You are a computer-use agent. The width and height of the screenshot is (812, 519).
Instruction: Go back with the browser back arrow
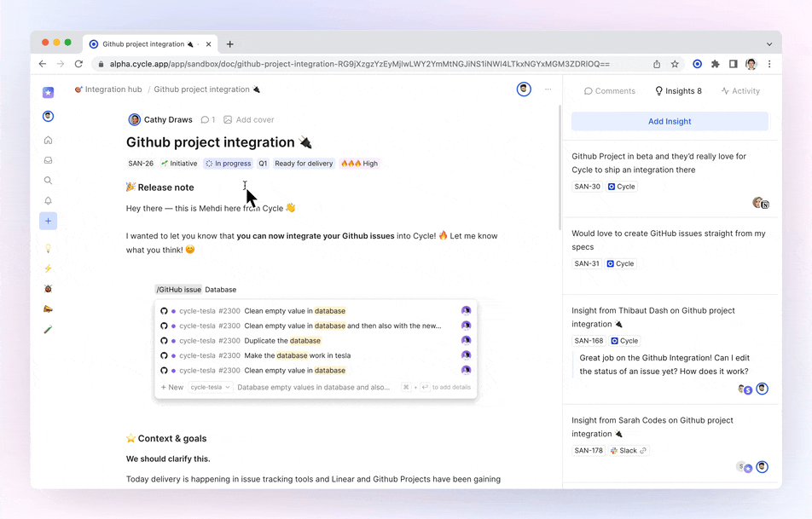click(x=43, y=64)
